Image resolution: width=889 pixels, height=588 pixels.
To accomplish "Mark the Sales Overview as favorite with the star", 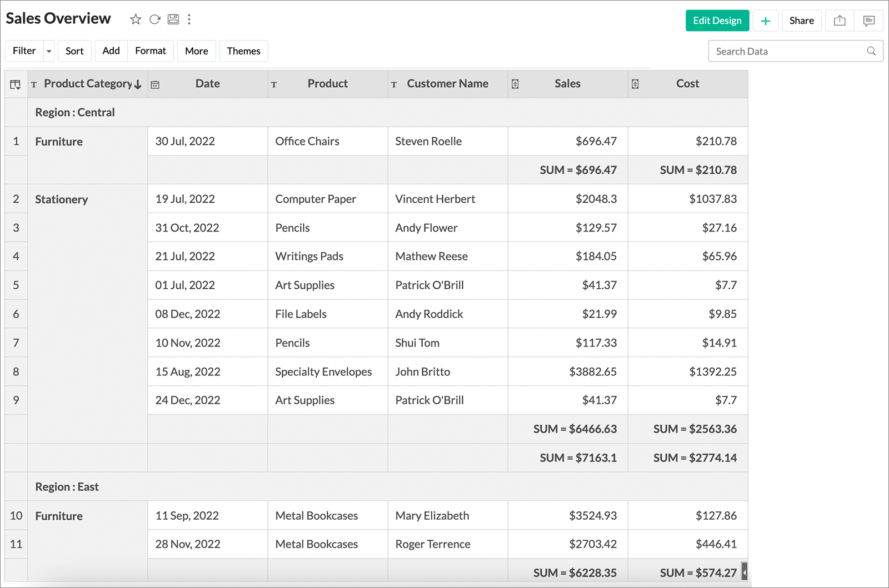I will [x=136, y=19].
